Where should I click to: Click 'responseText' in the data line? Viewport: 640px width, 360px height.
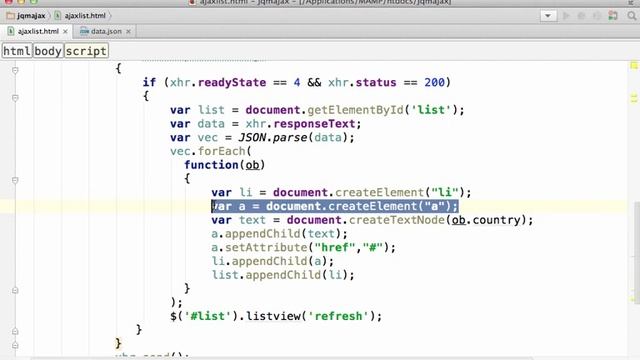pyautogui.click(x=314, y=124)
